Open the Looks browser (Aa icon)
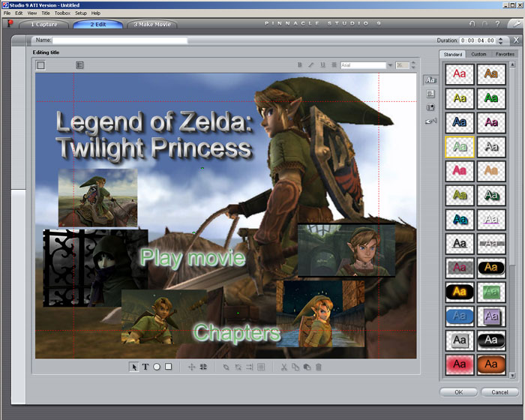The image size is (525, 420). tap(430, 79)
